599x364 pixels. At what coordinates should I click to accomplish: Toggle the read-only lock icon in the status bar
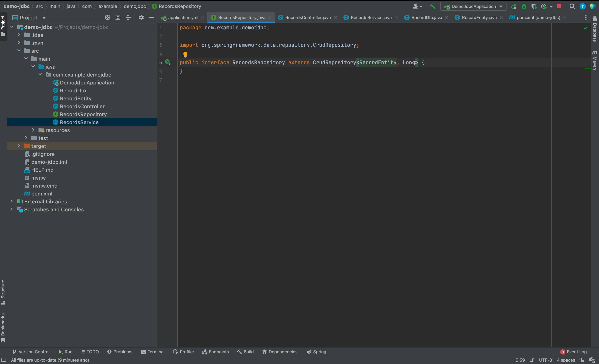point(582,360)
